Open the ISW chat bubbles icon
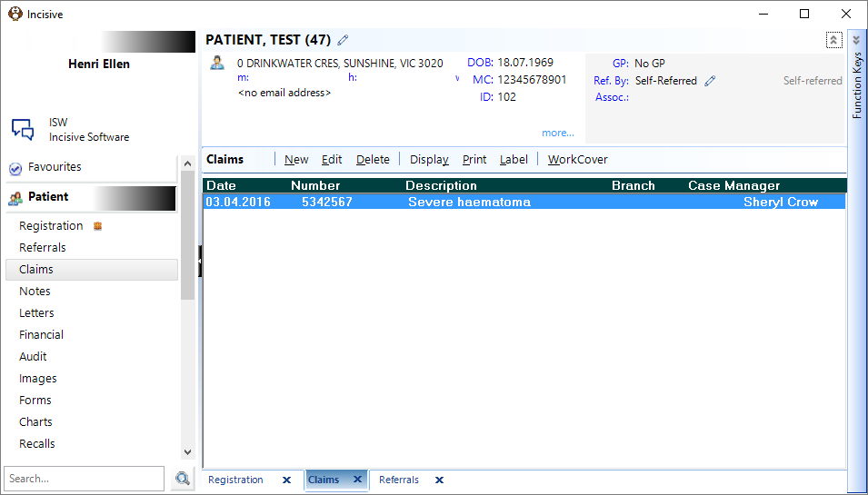868x495 pixels. coord(23,129)
